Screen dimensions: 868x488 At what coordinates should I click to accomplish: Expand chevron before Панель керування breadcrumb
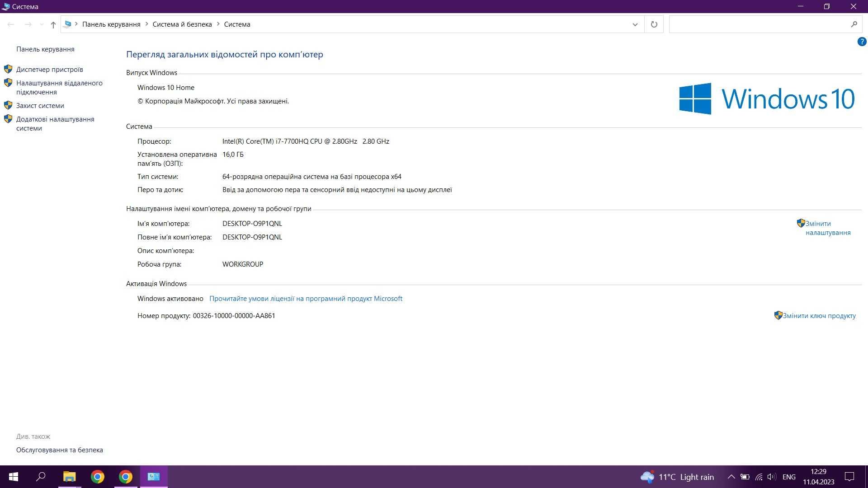tap(76, 24)
